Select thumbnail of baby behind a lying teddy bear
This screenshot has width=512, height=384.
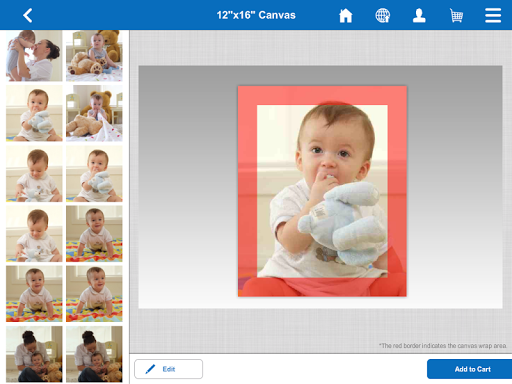coord(94,113)
